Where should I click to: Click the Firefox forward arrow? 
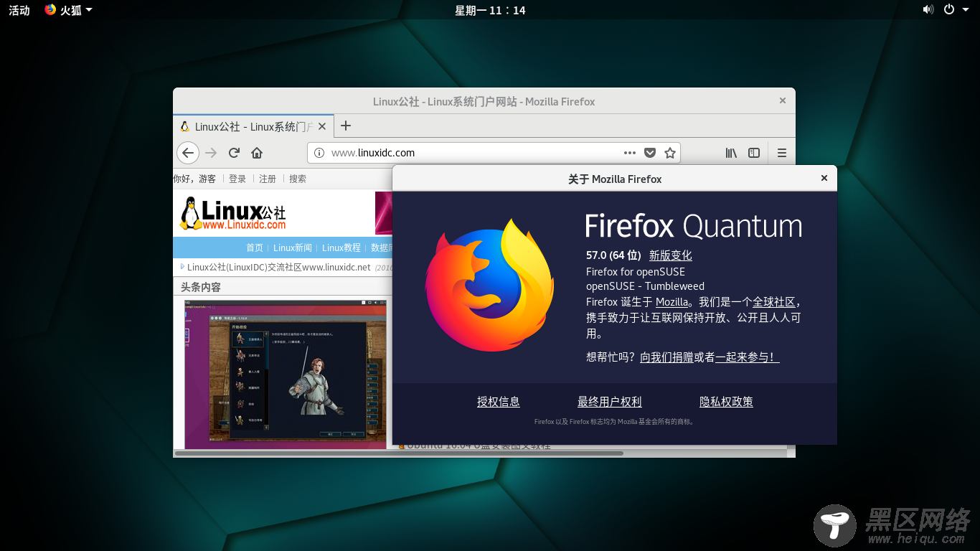point(211,153)
